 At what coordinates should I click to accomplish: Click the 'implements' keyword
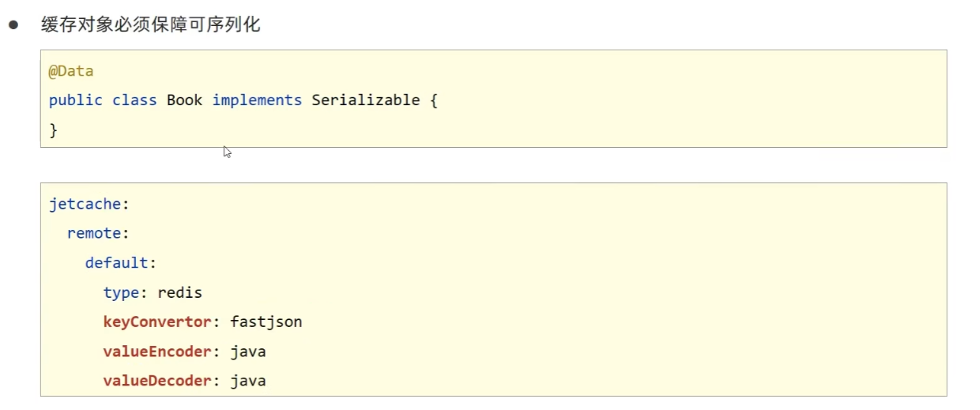[257, 100]
